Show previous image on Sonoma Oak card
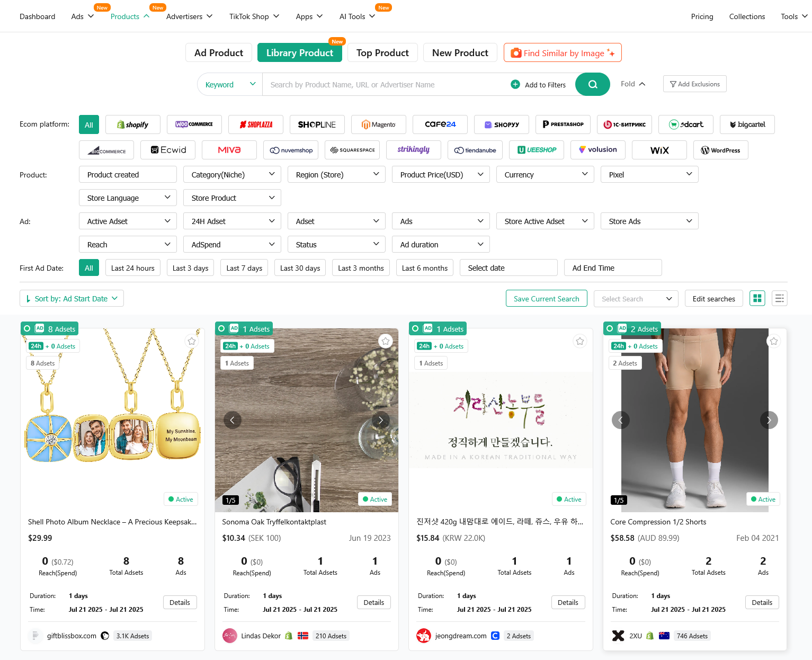812x660 pixels. pos(232,420)
